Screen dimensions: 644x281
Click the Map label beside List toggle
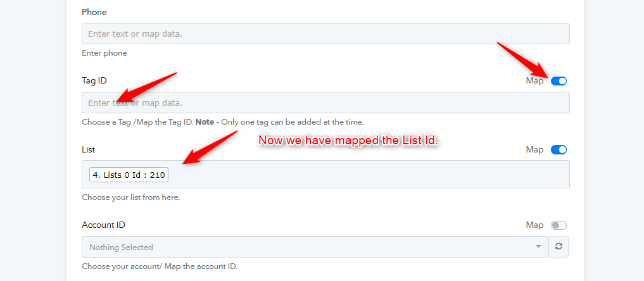tap(534, 150)
